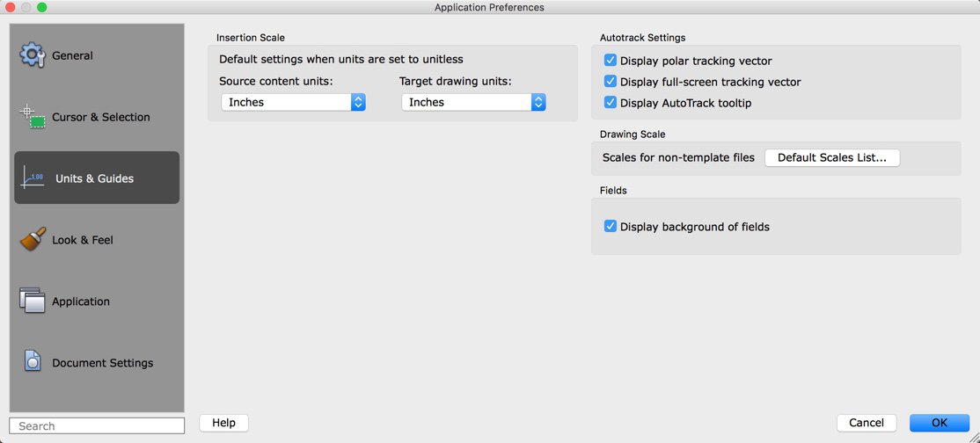This screenshot has height=443, width=980.
Task: Cancel the preferences dialog
Action: pyautogui.click(x=867, y=423)
